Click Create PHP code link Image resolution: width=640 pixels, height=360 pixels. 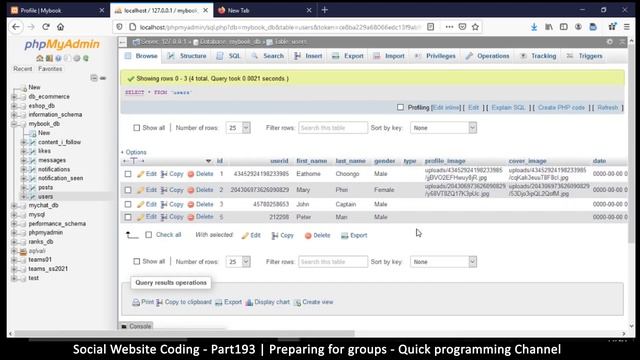point(561,107)
